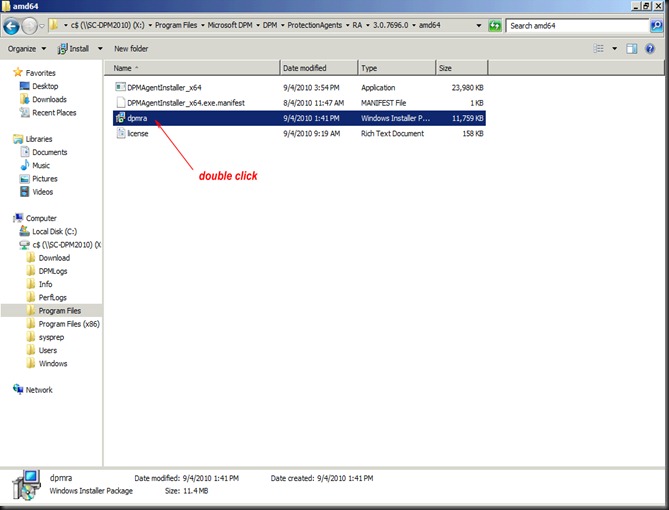Viewport: 669px width, 510px height.
Task: Open the address bar history dropdown arrow
Action: [x=479, y=26]
